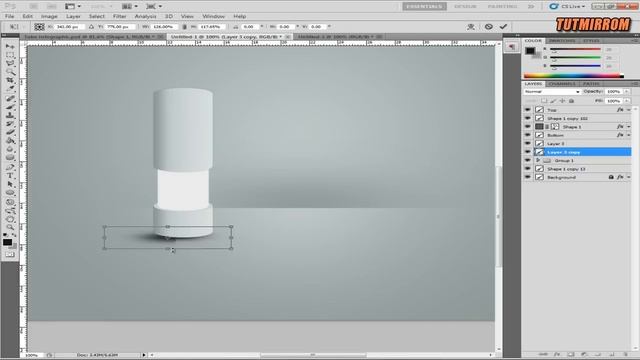Open the CS Live menu
Image resolution: width=640 pixels, height=360 pixels.
pyautogui.click(x=567, y=6)
